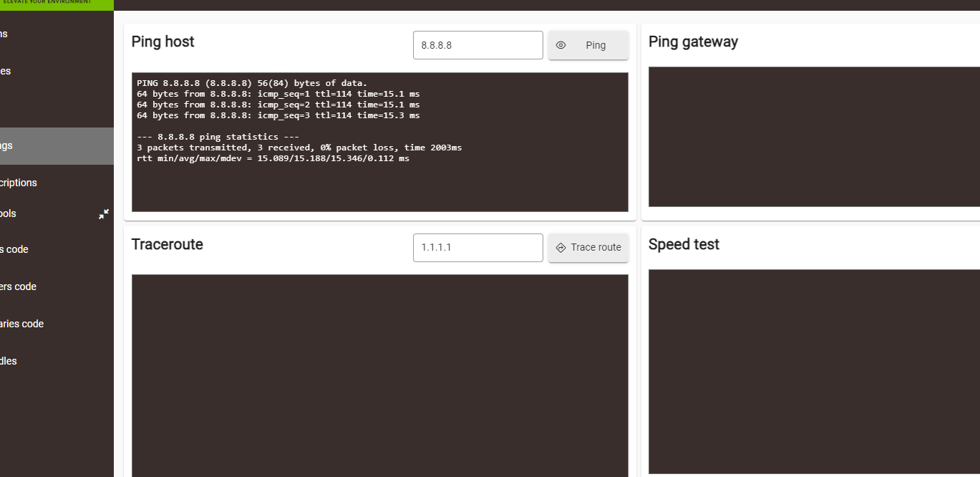The width and height of the screenshot is (980, 477).
Task: Collapse the tools section with arrows icon
Action: [x=104, y=213]
